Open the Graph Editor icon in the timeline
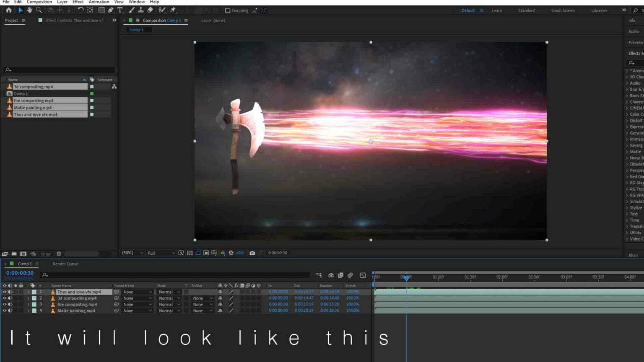This screenshot has width=644, height=362. coord(363,275)
